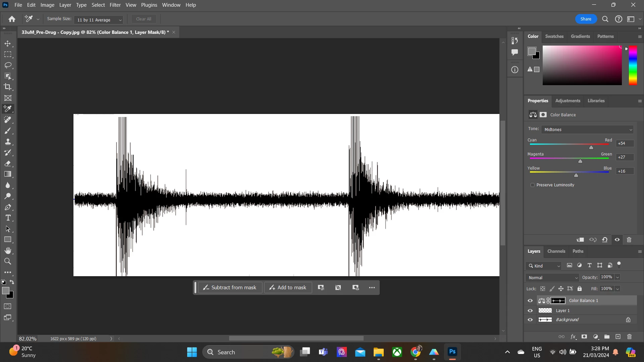Click the Gradient tool icon
The width and height of the screenshot is (644, 362).
point(8,174)
